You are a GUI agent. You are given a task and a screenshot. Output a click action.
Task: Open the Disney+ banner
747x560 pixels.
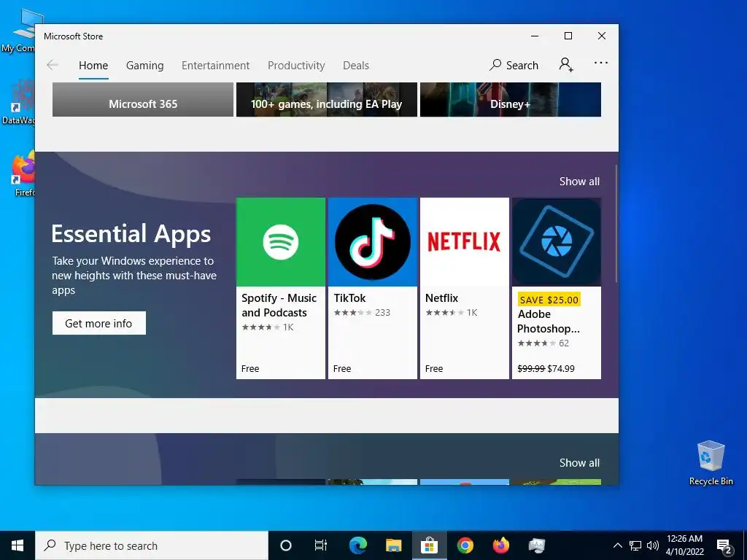click(x=510, y=99)
